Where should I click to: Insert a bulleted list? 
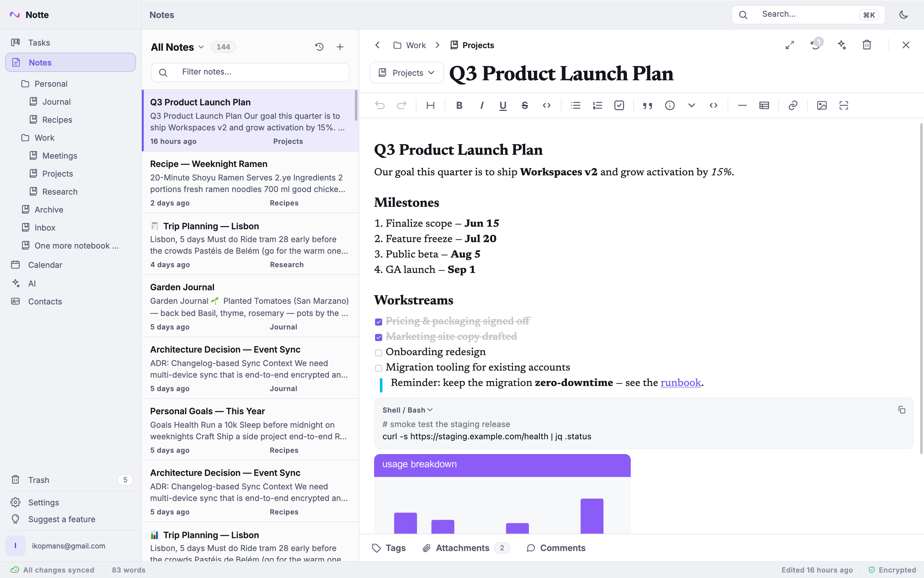pyautogui.click(x=575, y=105)
